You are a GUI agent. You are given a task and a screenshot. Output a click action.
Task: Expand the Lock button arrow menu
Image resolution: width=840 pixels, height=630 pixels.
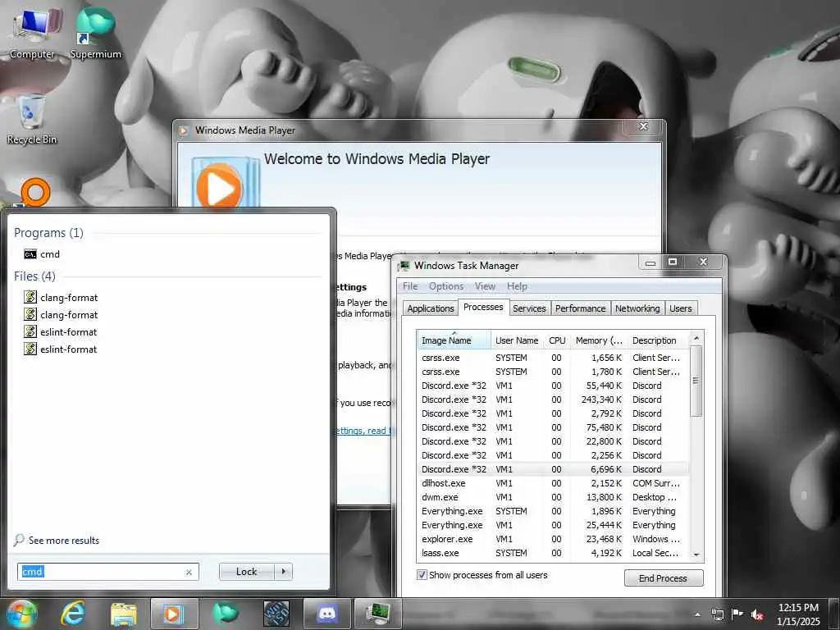[x=283, y=572]
